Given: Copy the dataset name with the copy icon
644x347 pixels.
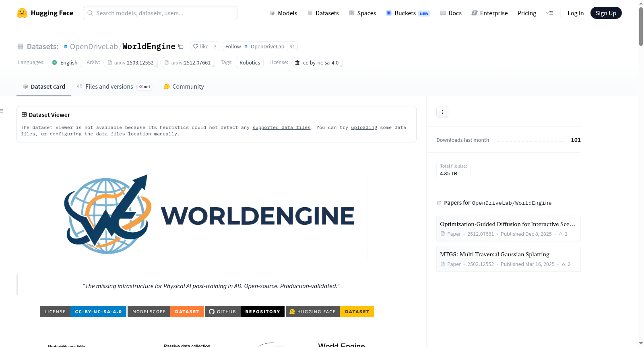Looking at the screenshot, I should (x=181, y=46).
